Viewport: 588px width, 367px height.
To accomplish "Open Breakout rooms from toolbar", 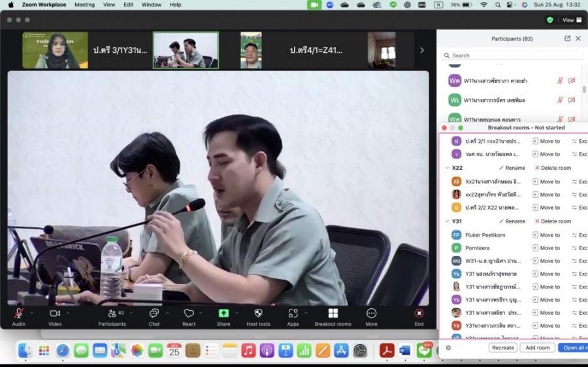I will pos(333,313).
